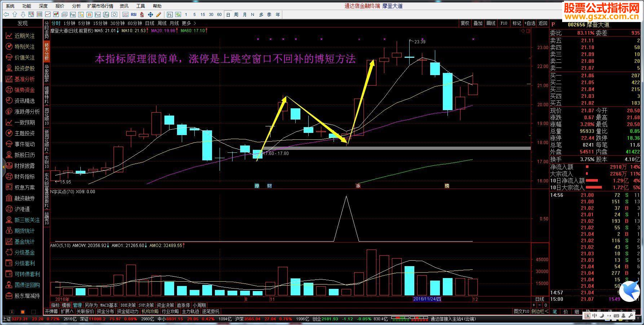Switch chart to 5分钟 period
This screenshot has height=325, width=644.
pos(84,23)
